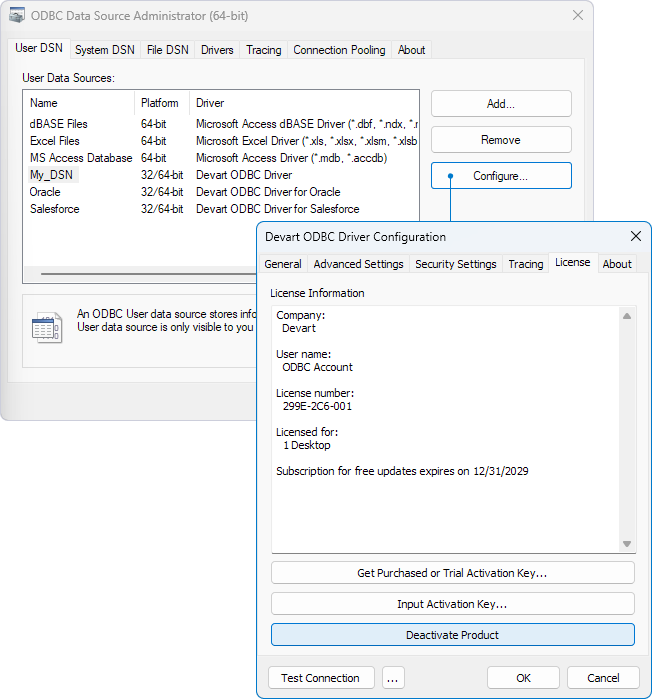Confirm with the OK button
652x699 pixels.
523,678
